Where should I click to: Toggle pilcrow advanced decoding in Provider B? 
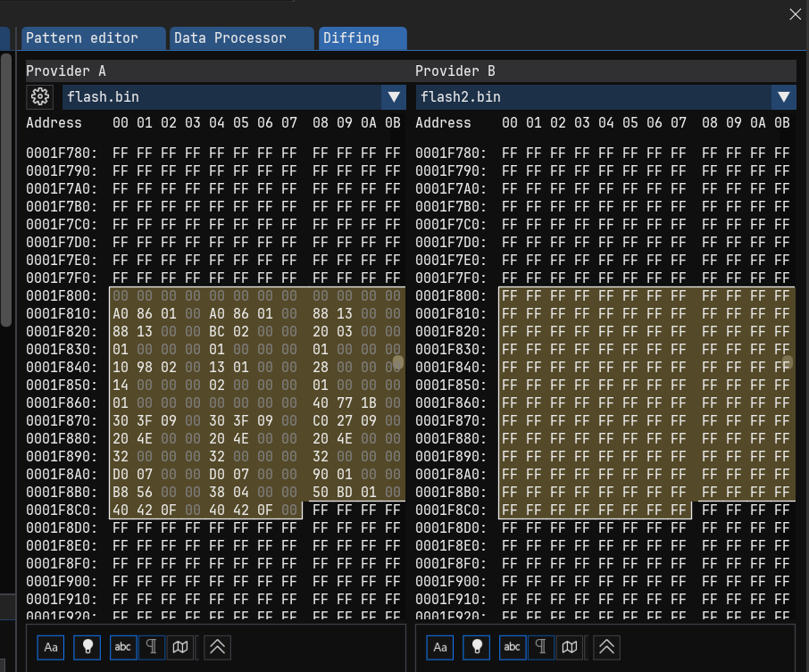(x=541, y=647)
